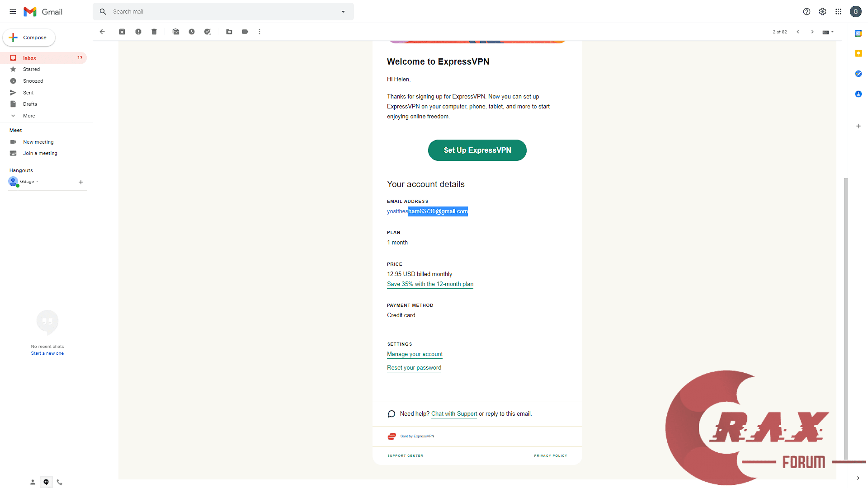The width and height of the screenshot is (868, 488).
Task: Mark the email as unread
Action: pyautogui.click(x=176, y=32)
